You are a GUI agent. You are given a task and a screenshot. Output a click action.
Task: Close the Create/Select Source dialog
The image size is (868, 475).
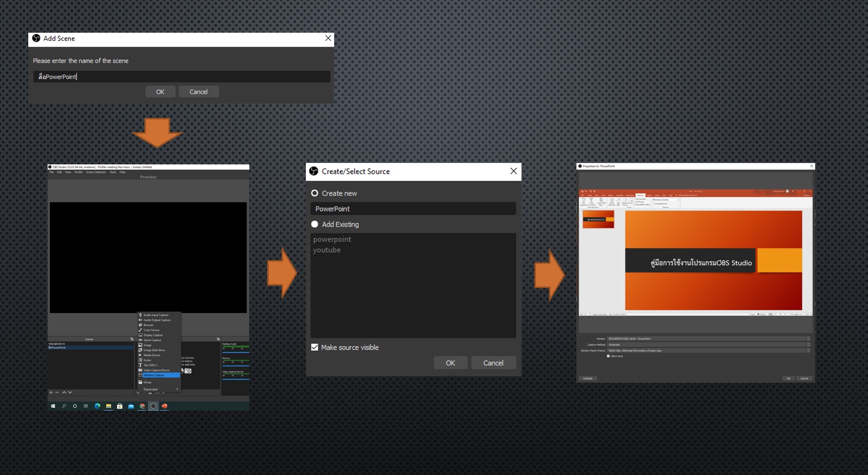(x=514, y=171)
